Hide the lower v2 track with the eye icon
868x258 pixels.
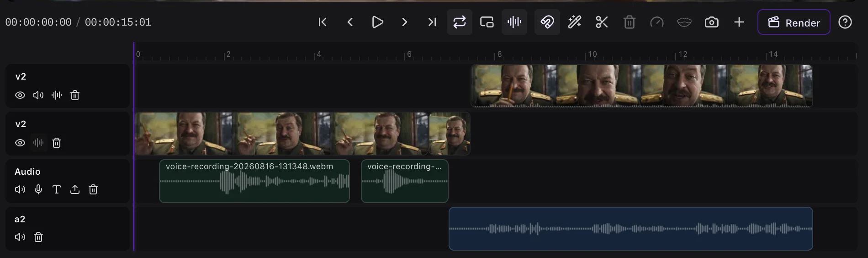tap(20, 143)
